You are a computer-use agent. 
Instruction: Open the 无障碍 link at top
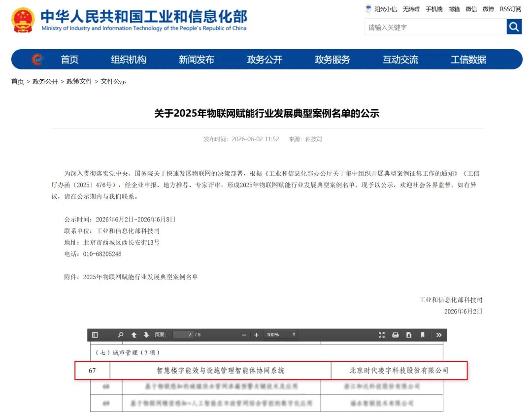pyautogui.click(x=411, y=9)
